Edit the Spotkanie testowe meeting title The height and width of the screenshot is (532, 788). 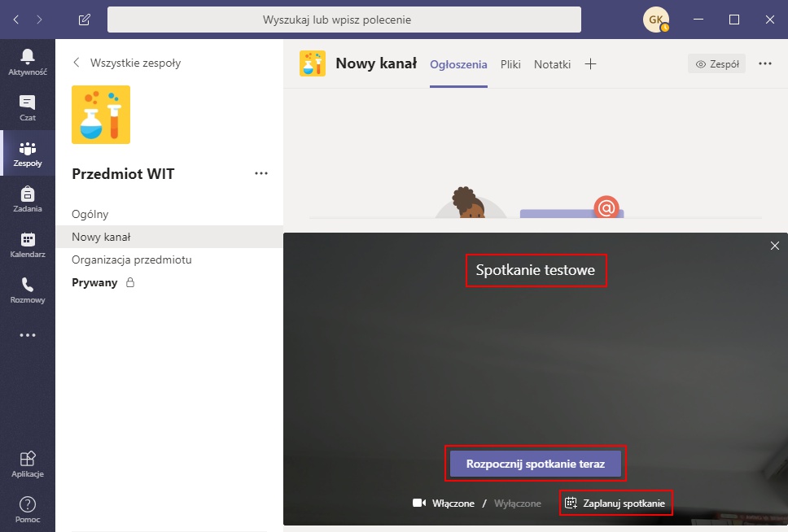click(x=536, y=270)
